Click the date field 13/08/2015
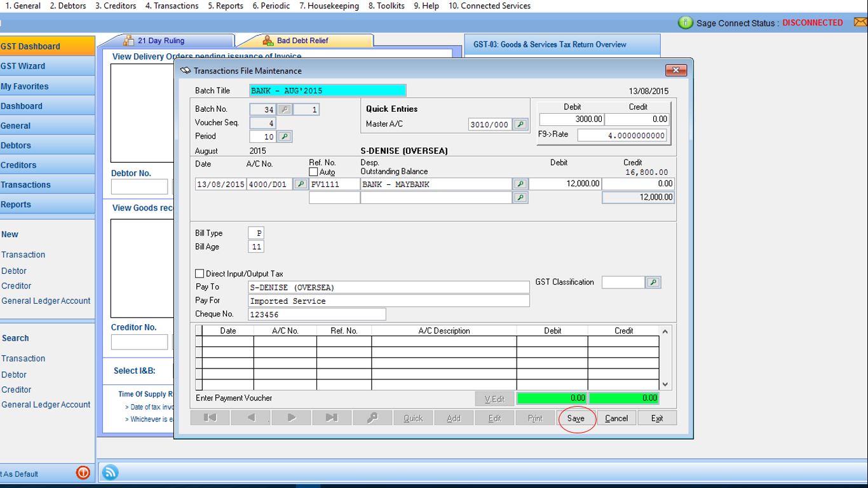Viewport: 868px width, 488px height. pos(220,184)
